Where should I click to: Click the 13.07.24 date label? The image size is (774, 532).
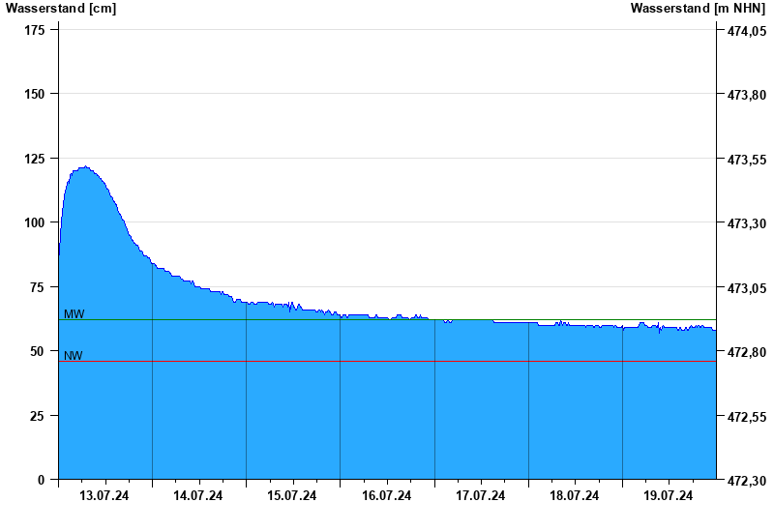point(104,495)
